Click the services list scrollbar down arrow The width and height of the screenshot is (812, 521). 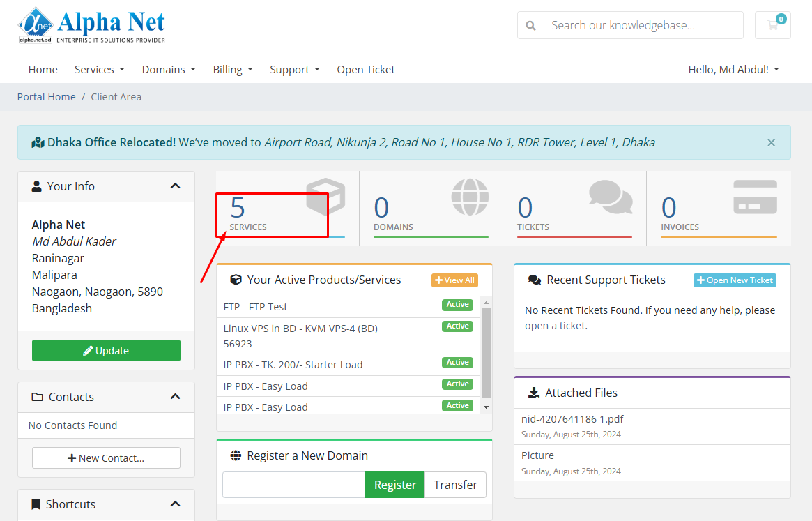pos(486,407)
